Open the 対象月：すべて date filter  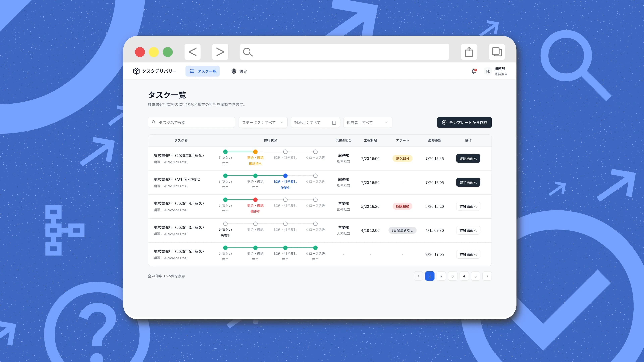point(315,122)
